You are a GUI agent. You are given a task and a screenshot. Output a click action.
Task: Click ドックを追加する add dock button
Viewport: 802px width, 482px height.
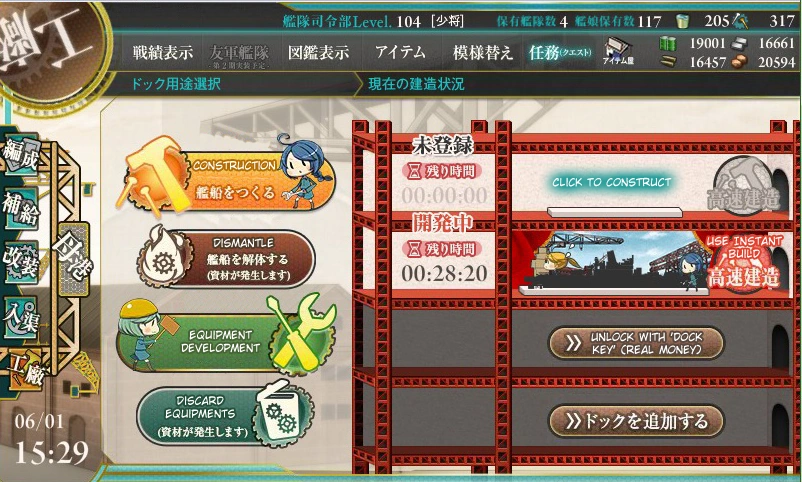637,421
